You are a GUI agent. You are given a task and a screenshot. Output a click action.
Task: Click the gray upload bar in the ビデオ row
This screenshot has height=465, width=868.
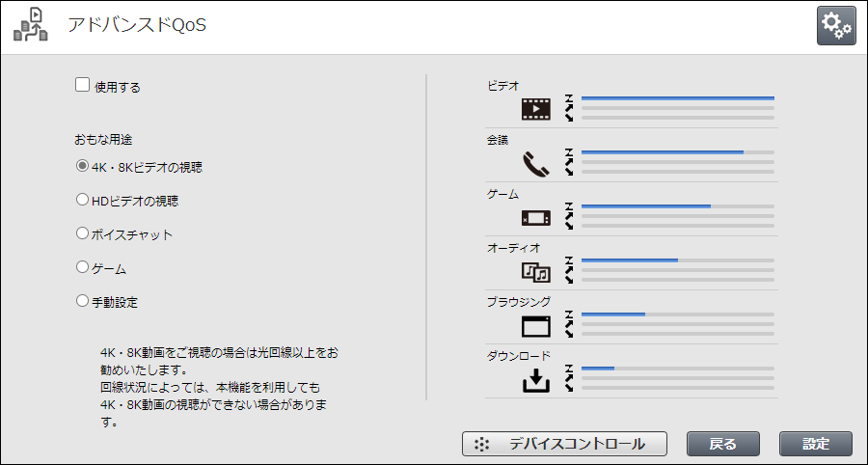pos(678,108)
